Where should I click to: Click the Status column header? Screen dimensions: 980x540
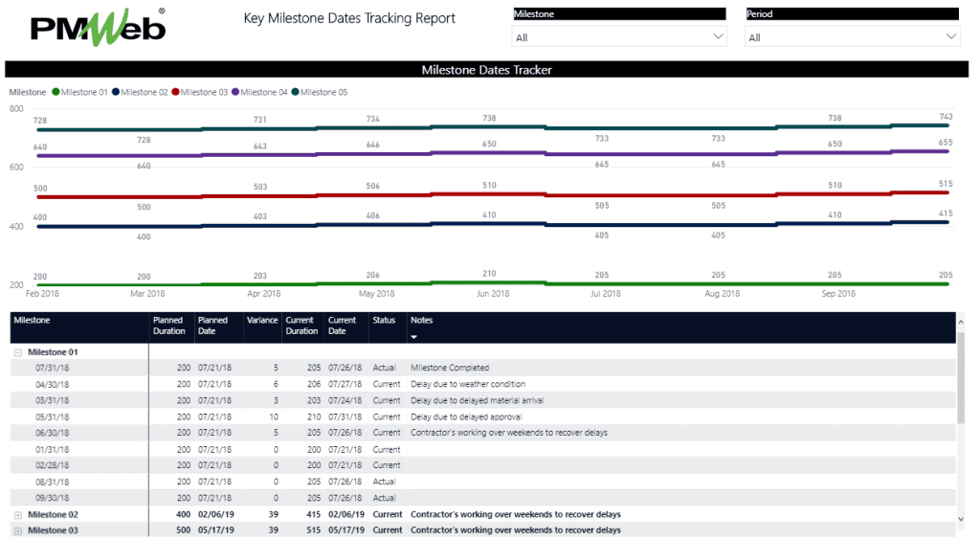[384, 321]
